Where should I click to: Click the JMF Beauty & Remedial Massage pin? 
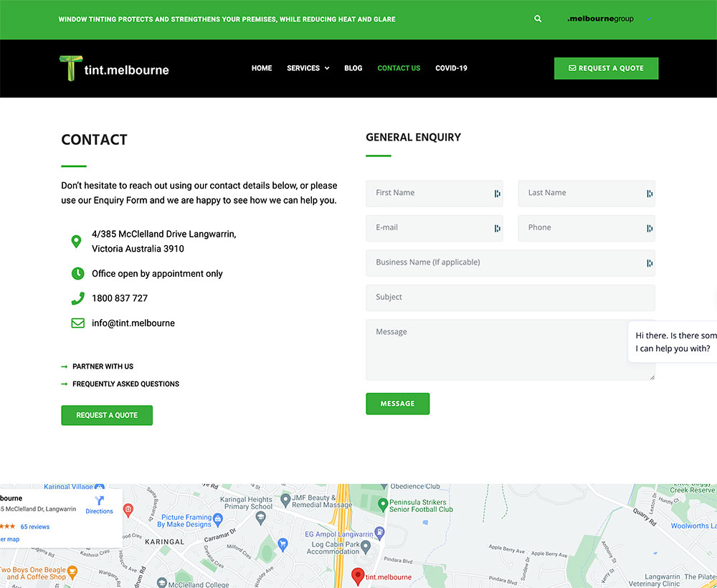(286, 499)
